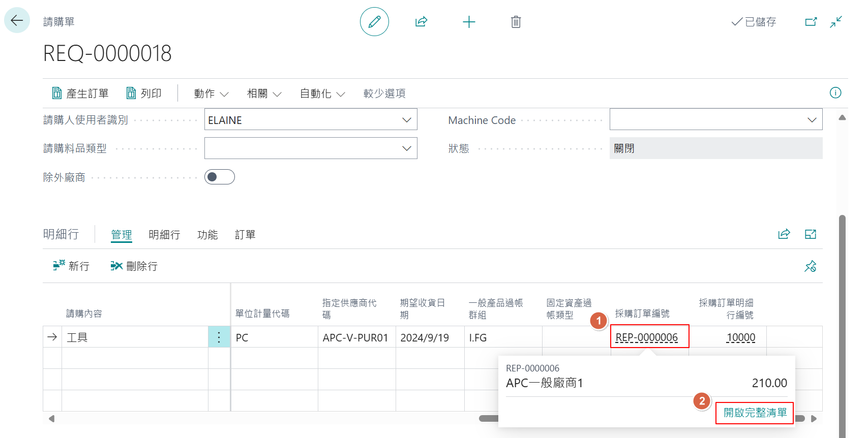The image size is (868, 438).
Task: Open the Machine Code dropdown
Action: pos(812,120)
